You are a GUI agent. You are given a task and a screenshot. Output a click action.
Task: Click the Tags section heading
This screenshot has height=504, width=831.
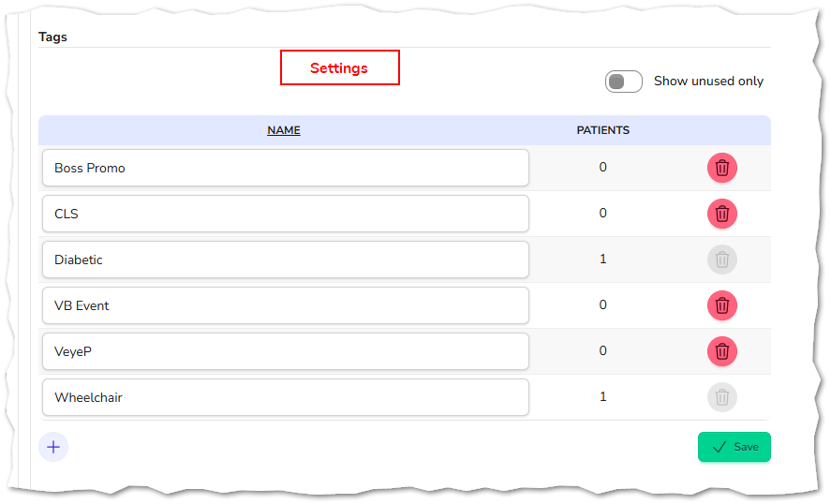click(x=52, y=37)
